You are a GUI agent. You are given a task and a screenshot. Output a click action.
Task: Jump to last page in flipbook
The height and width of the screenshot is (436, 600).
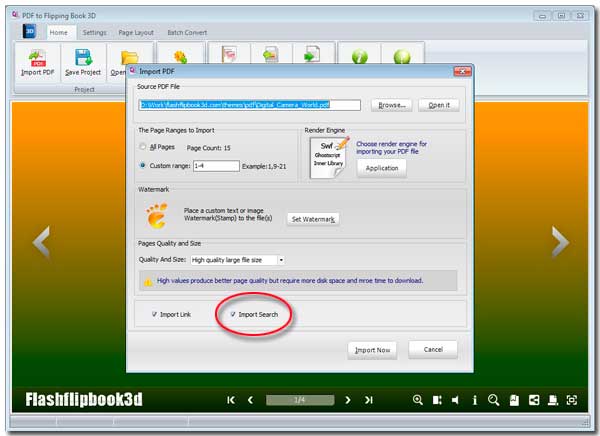click(x=368, y=400)
